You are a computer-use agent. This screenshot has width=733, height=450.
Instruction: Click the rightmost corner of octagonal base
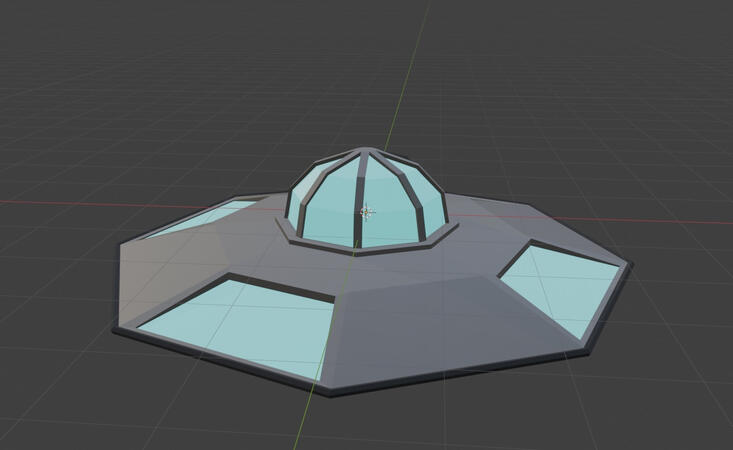tap(630, 266)
